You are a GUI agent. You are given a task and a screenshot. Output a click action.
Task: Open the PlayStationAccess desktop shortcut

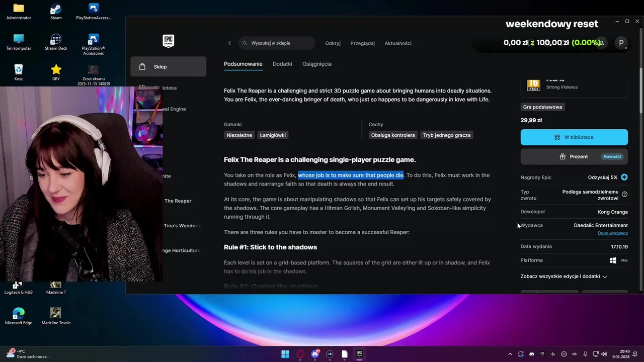pos(93,12)
